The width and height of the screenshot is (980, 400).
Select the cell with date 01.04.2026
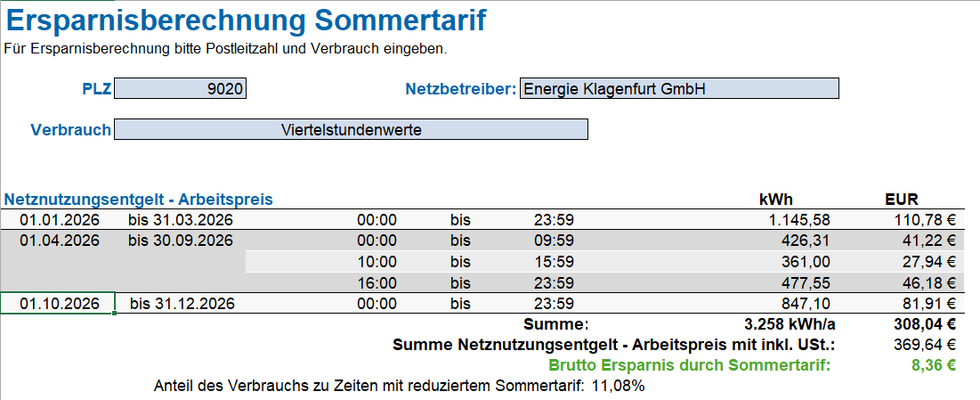click(x=60, y=240)
